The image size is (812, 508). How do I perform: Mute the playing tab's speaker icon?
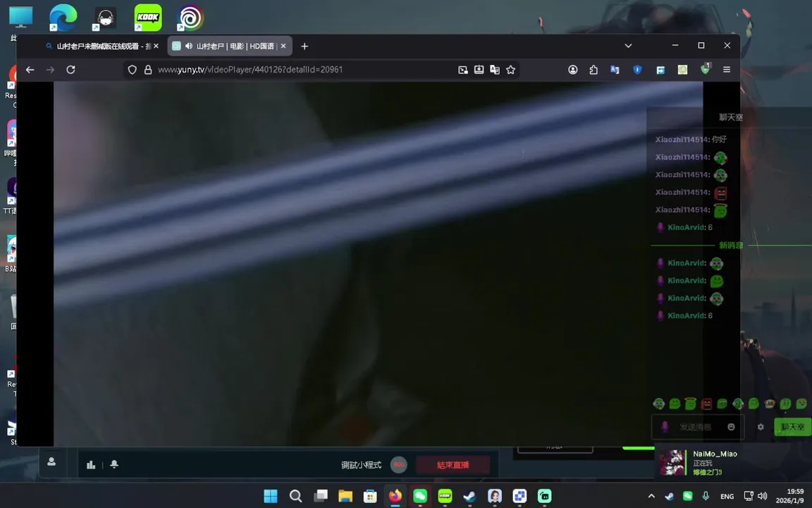point(189,46)
